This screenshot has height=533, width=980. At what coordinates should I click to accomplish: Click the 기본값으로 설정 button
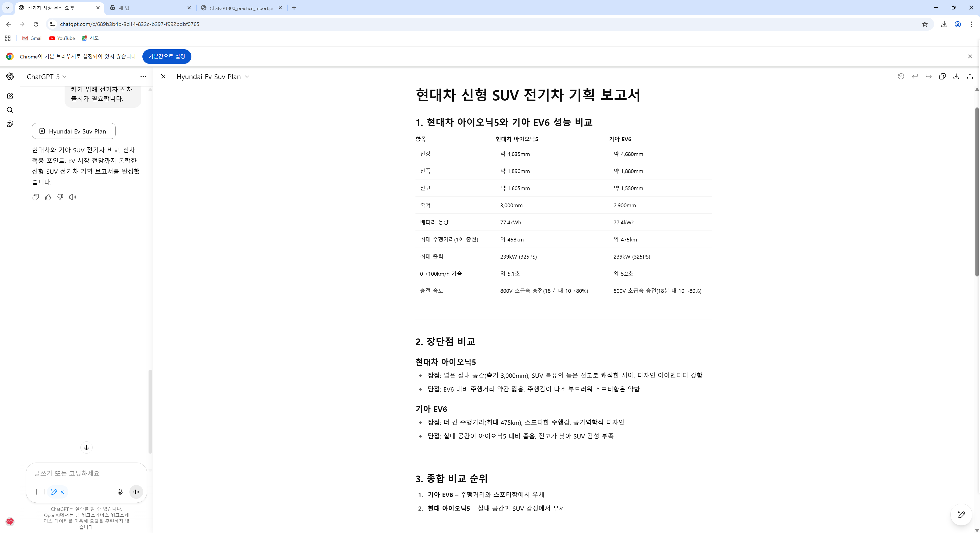coord(167,56)
